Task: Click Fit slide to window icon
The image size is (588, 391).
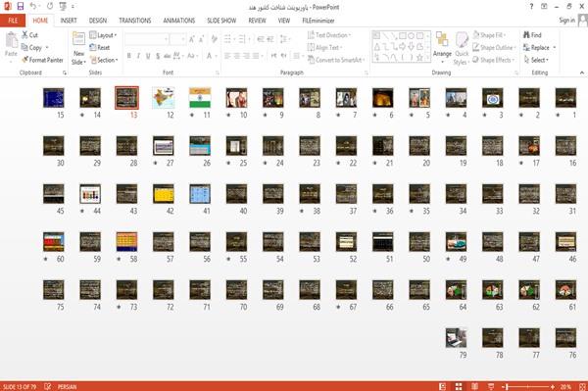Action: pyautogui.click(x=582, y=386)
